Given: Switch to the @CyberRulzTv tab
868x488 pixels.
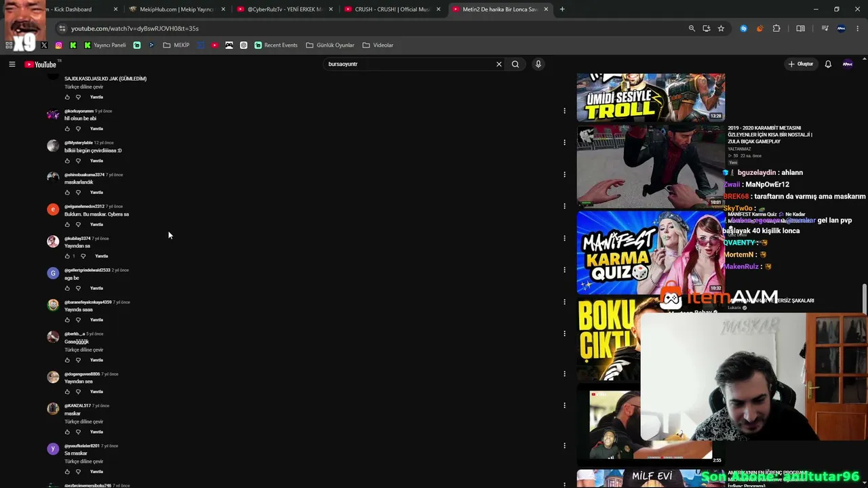Looking at the screenshot, I should [285, 9].
